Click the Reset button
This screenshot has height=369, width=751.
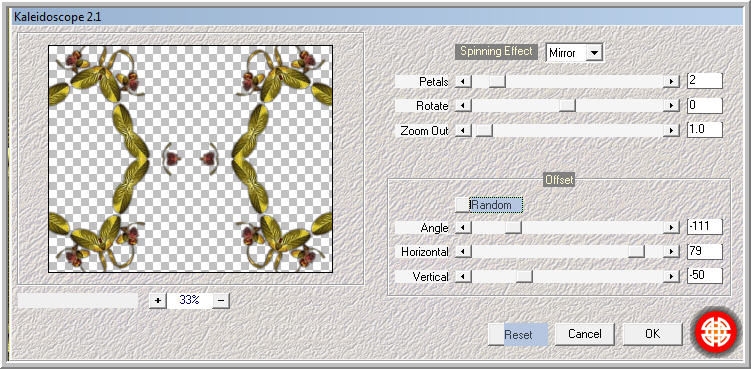[518, 334]
